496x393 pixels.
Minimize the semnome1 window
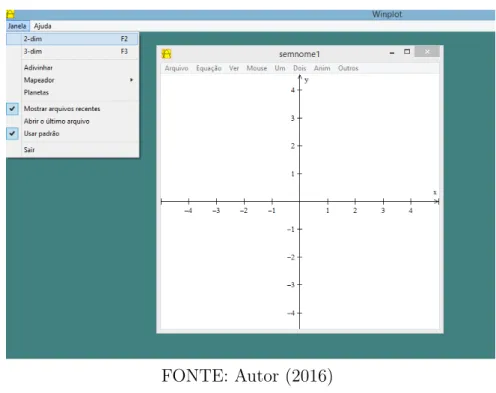click(392, 52)
